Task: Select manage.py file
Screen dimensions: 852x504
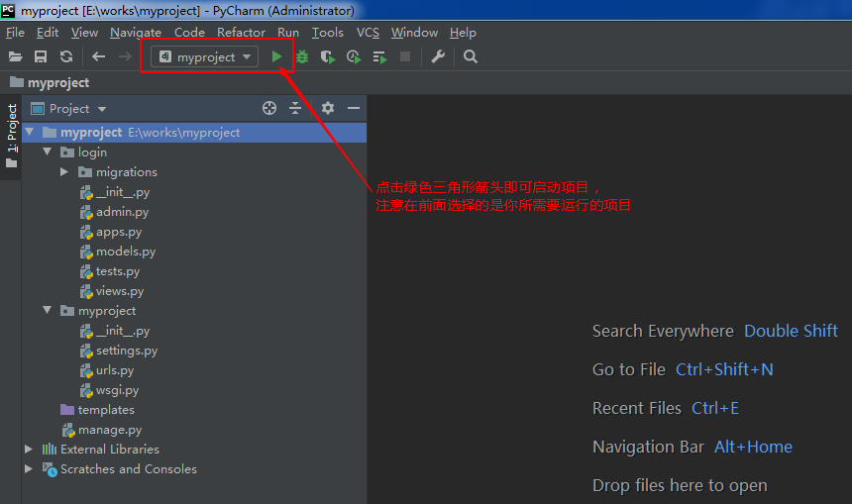Action: pyautogui.click(x=102, y=430)
